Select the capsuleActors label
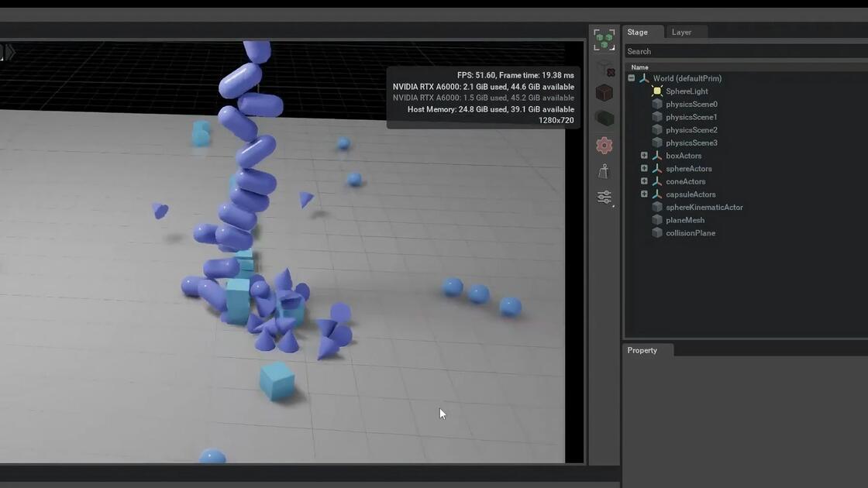The image size is (868, 488). 691,194
